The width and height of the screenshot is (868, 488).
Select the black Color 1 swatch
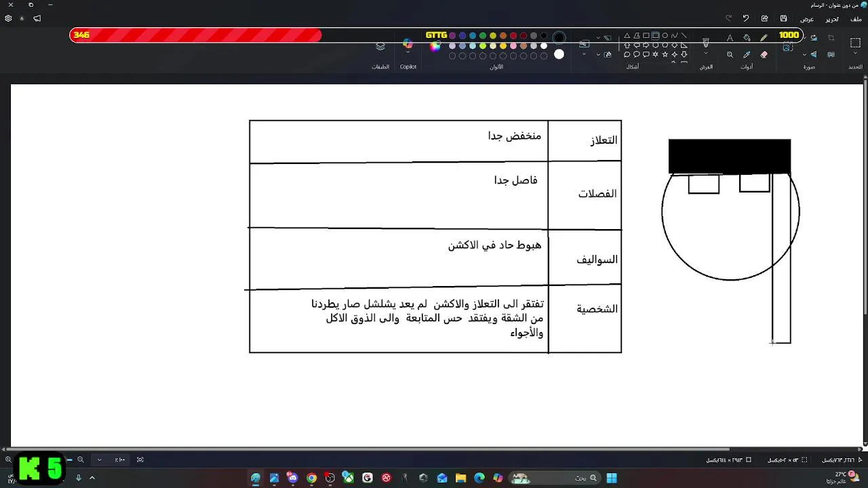click(x=559, y=38)
